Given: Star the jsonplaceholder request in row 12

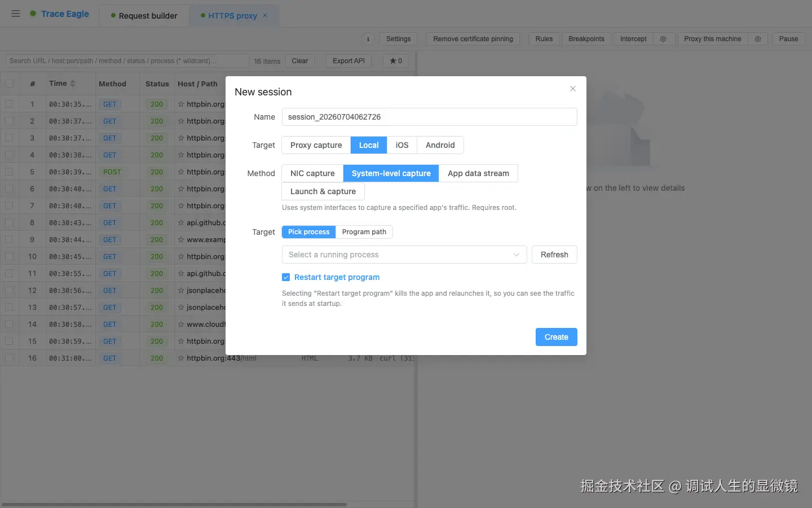Looking at the screenshot, I should [x=181, y=291].
